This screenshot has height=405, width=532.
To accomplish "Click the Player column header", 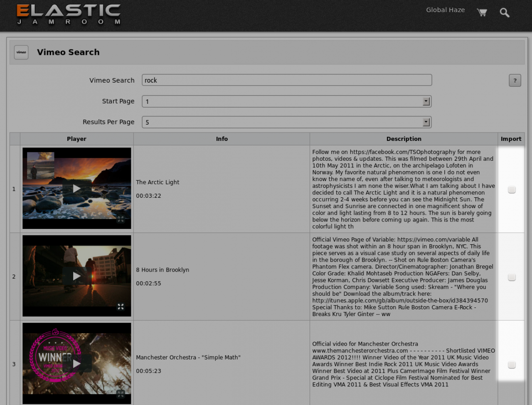I will (77, 139).
